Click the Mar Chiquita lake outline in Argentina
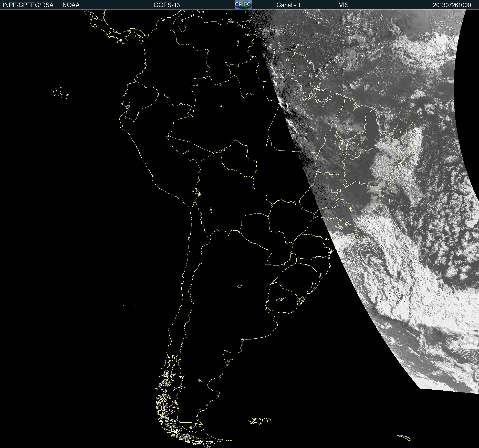The image size is (479, 448). [x=239, y=286]
